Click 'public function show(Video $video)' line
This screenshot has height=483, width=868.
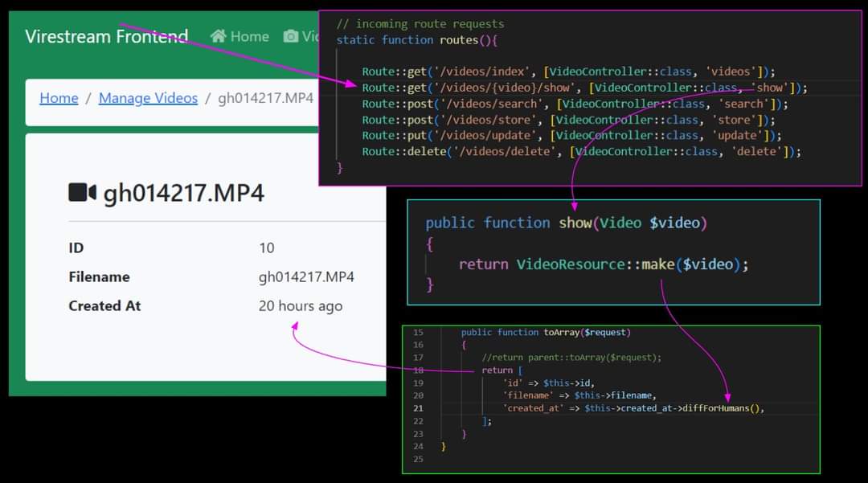tap(567, 223)
